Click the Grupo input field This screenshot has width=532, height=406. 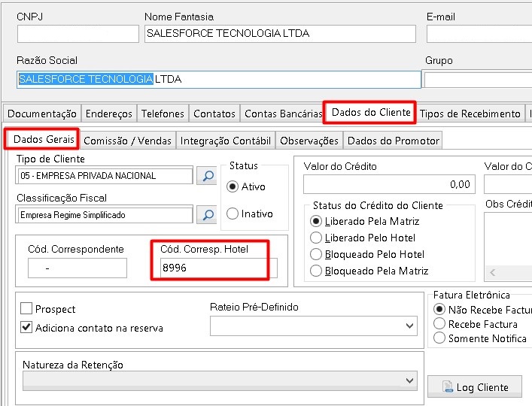(x=478, y=80)
